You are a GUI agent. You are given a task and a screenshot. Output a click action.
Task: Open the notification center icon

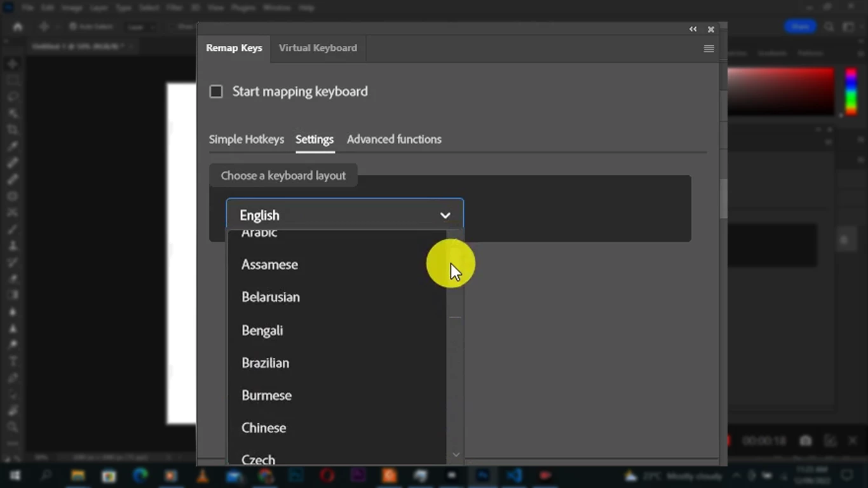(847, 475)
